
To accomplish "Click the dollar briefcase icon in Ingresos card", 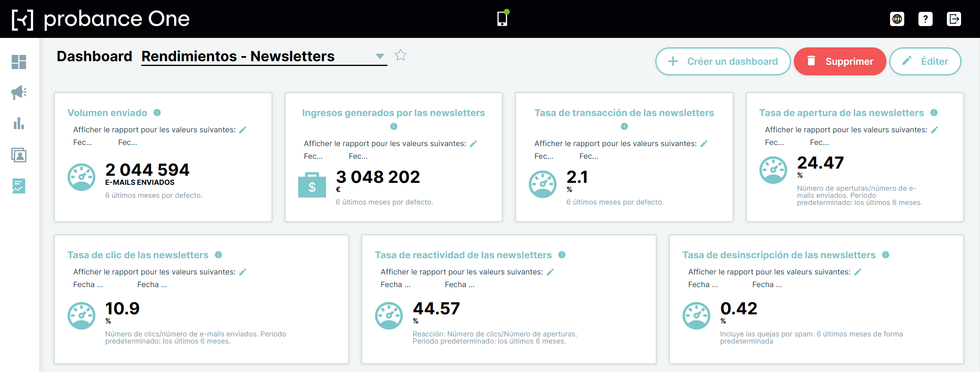I will tap(312, 184).
